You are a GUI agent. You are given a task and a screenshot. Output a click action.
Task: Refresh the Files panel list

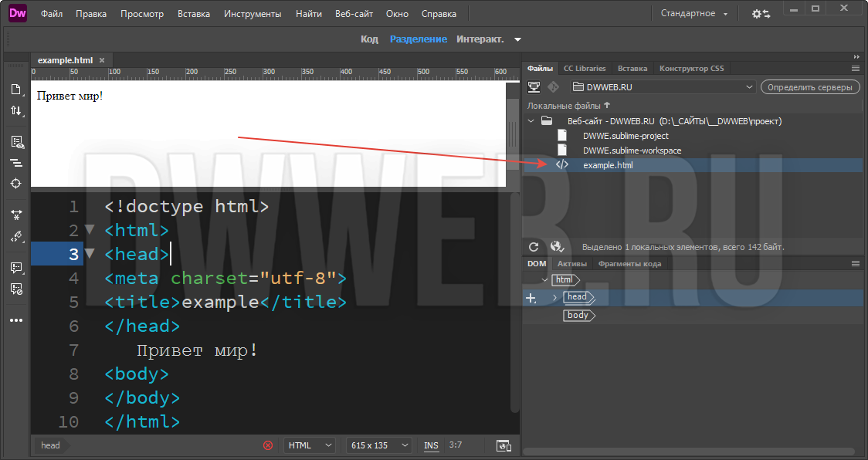(534, 247)
